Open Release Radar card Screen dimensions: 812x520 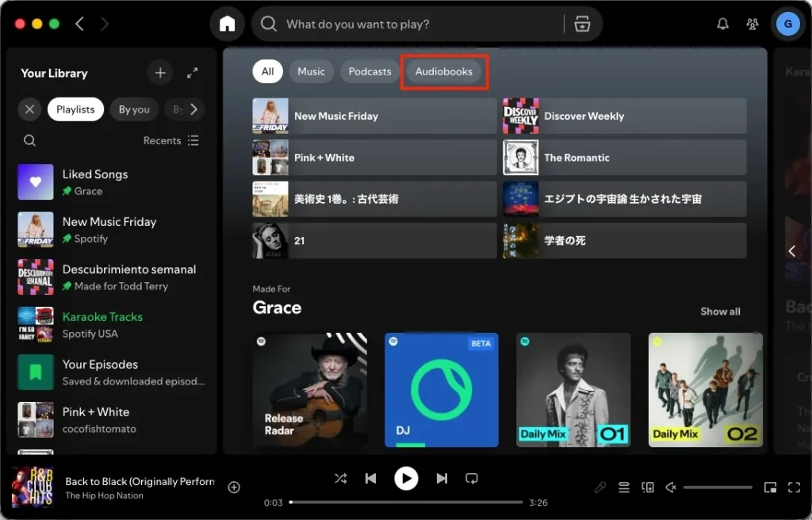(x=310, y=390)
